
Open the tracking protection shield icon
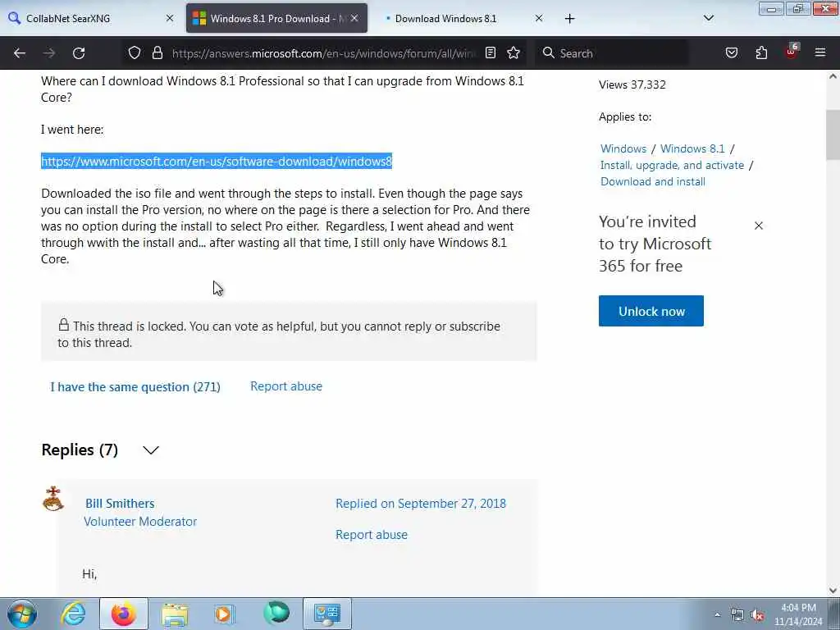click(x=135, y=52)
